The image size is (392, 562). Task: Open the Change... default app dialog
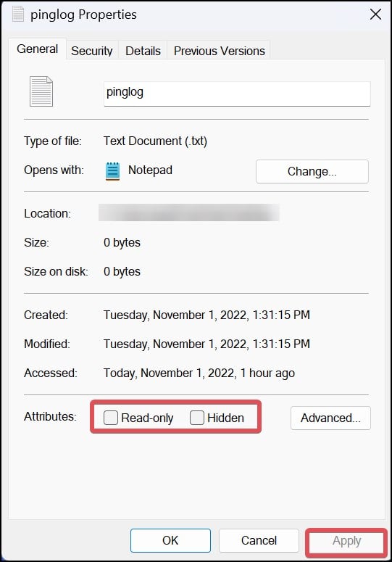(312, 171)
